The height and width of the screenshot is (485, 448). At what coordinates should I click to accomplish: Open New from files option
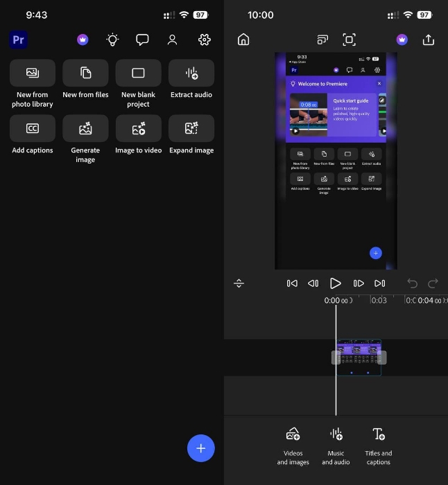tap(85, 73)
